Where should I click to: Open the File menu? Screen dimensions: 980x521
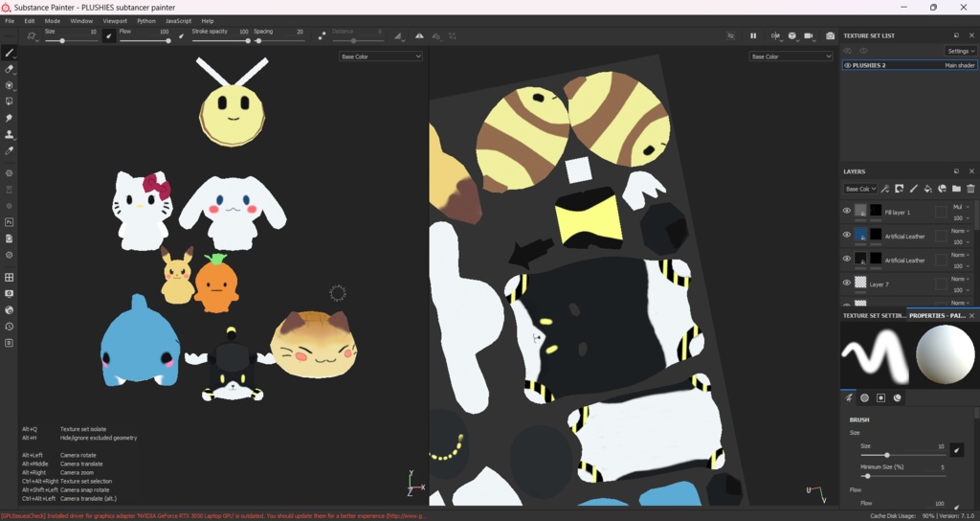(10, 21)
